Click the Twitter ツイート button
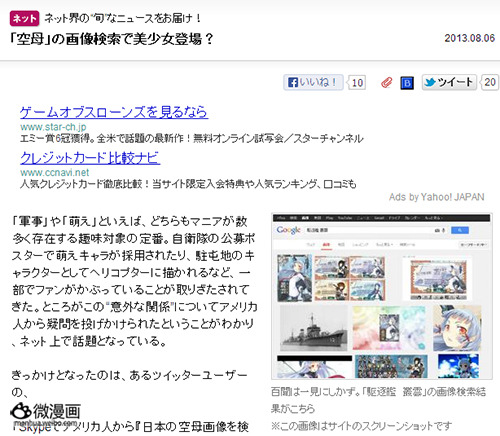Viewport: 500px width, 436px height. (x=450, y=82)
